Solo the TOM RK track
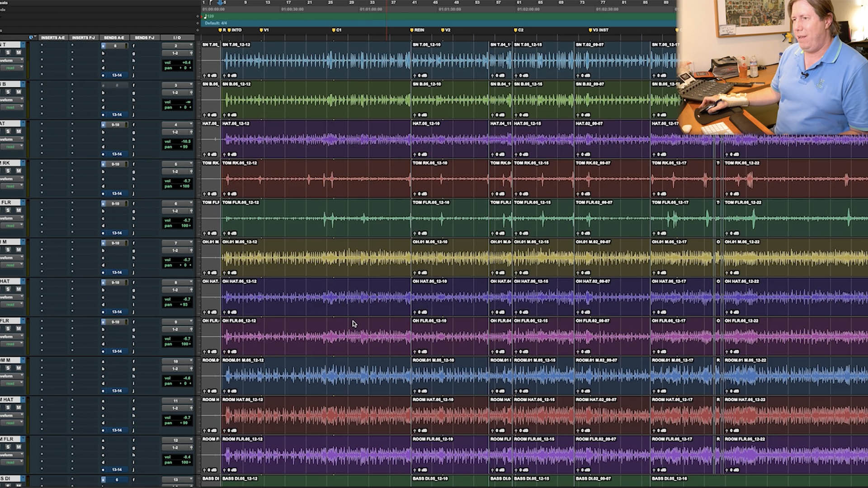This screenshot has height=488, width=868. tap(8, 171)
